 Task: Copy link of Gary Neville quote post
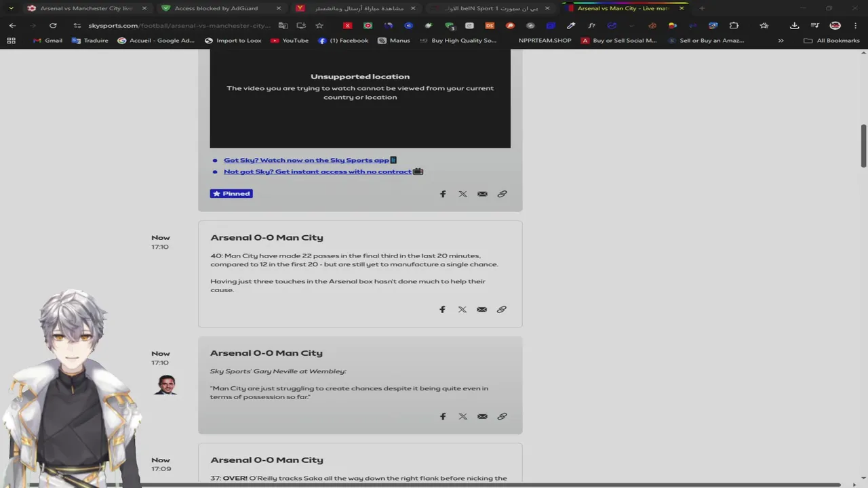[502, 416]
